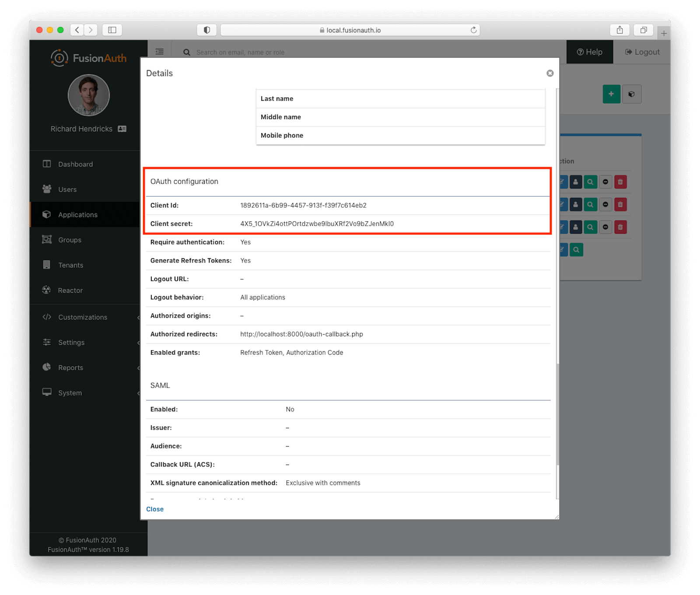This screenshot has width=700, height=595.
Task: Expand the System sidebar menu
Action: coord(70,393)
